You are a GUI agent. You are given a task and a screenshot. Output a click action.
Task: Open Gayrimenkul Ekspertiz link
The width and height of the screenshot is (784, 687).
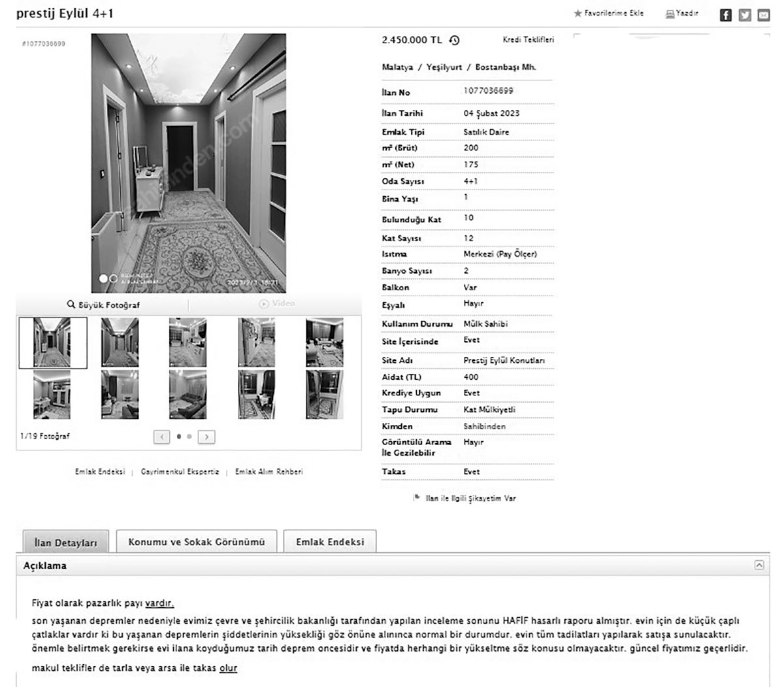(180, 471)
